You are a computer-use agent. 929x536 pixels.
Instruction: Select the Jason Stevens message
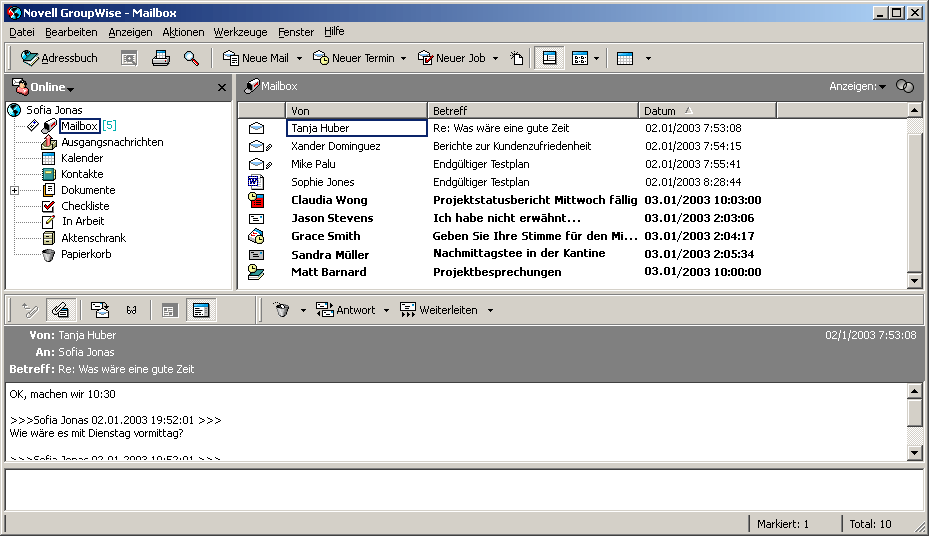[332, 218]
